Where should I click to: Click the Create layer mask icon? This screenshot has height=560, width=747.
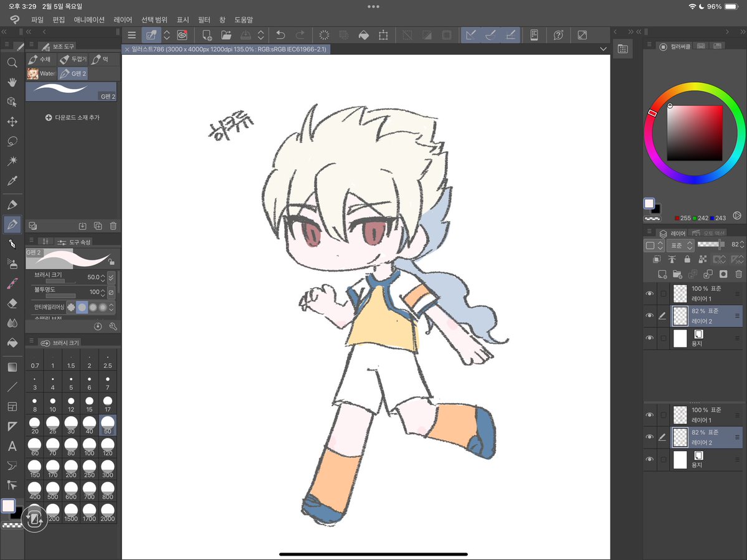(x=723, y=274)
